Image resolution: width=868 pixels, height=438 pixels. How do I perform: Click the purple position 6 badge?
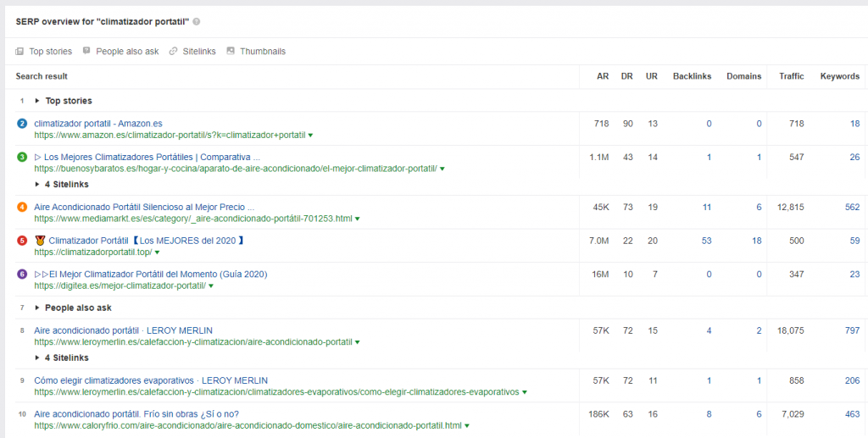22,274
